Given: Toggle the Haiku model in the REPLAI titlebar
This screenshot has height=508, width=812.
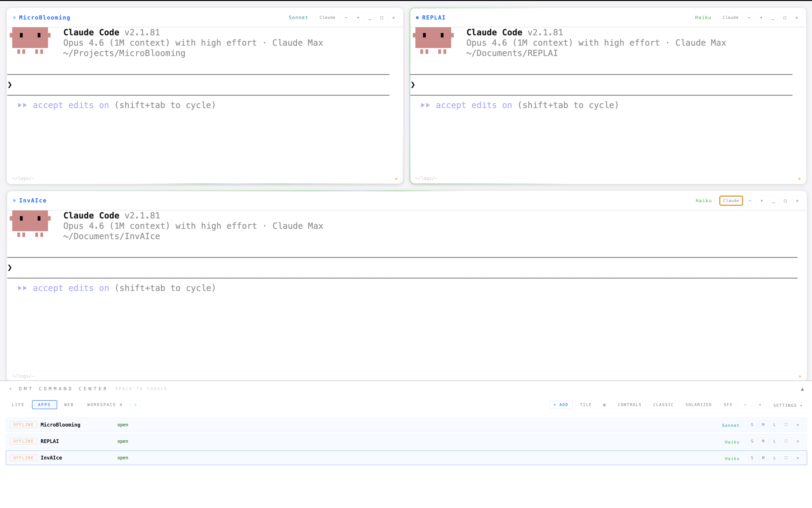Looking at the screenshot, I should point(703,17).
